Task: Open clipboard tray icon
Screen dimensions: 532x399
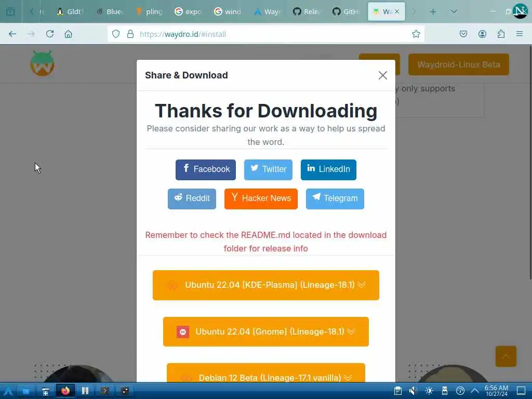Action: coord(398,391)
